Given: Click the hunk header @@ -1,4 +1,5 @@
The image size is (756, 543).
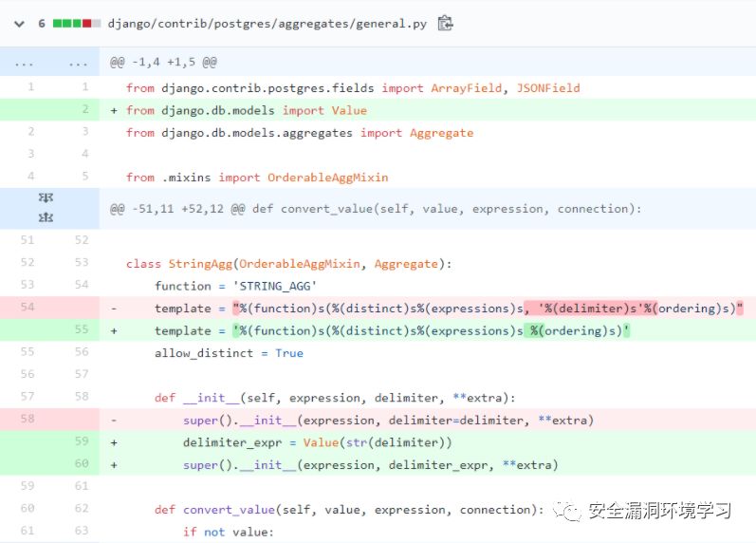Looking at the screenshot, I should 163,62.
